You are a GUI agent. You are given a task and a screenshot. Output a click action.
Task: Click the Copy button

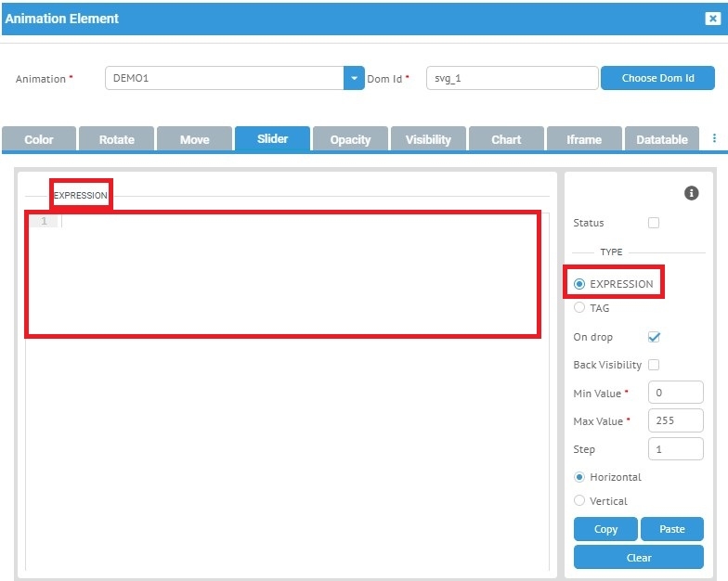click(605, 529)
